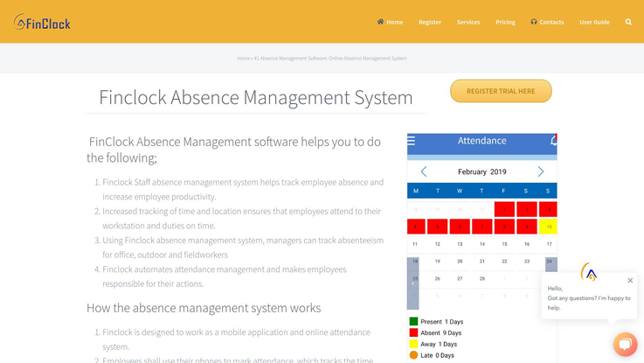
Task: Click the orange Late legend swatch
Action: click(413, 355)
